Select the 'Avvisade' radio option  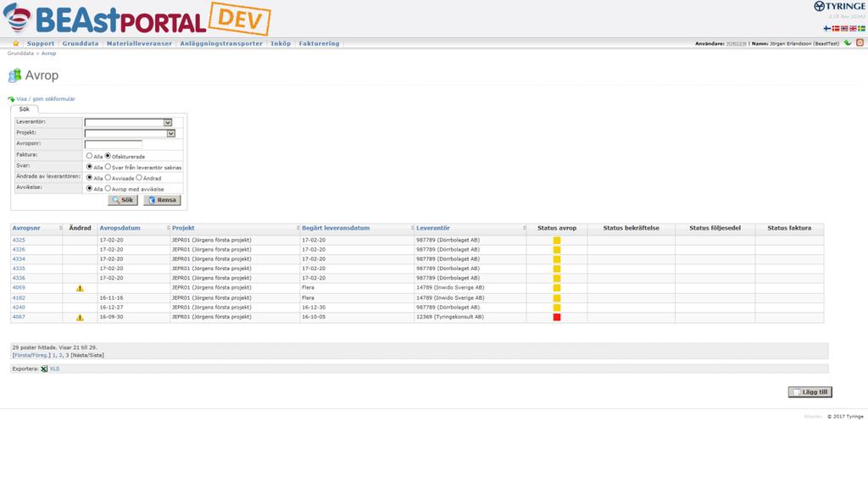coord(108,178)
